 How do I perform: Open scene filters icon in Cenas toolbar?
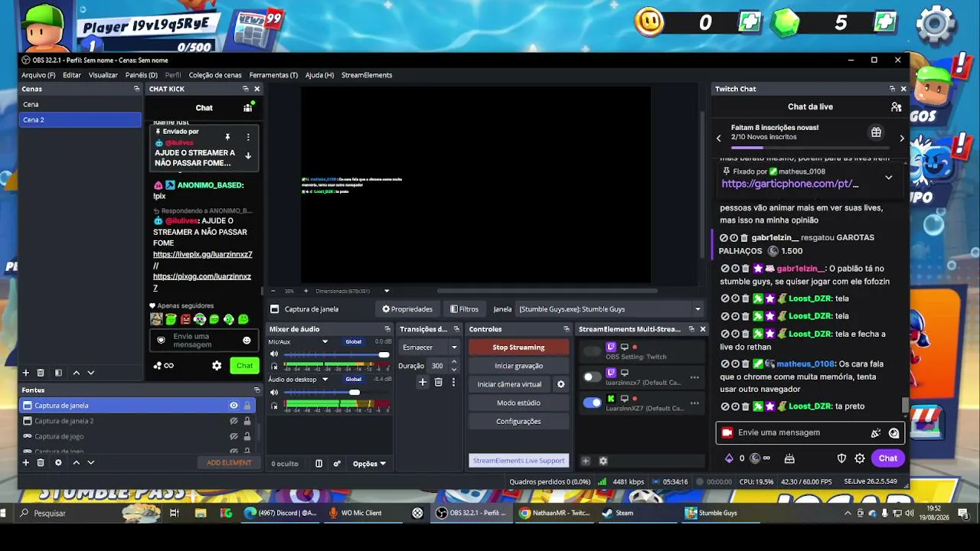coord(58,373)
